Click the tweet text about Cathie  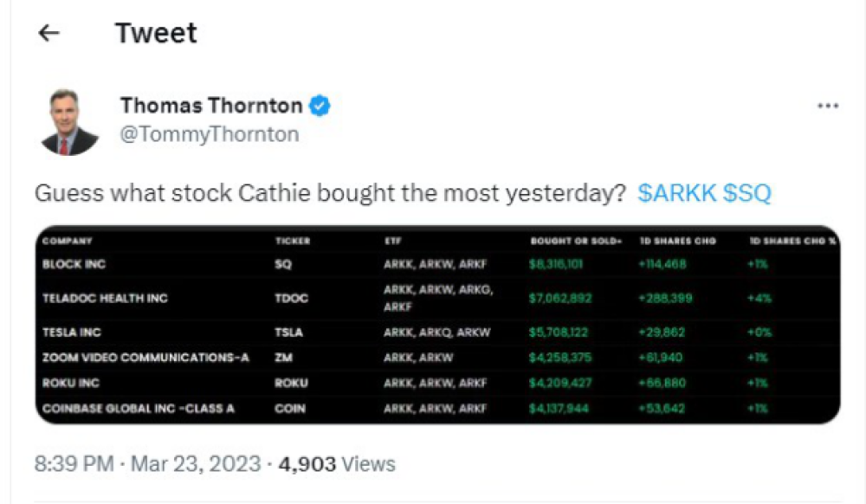pyautogui.click(x=330, y=193)
